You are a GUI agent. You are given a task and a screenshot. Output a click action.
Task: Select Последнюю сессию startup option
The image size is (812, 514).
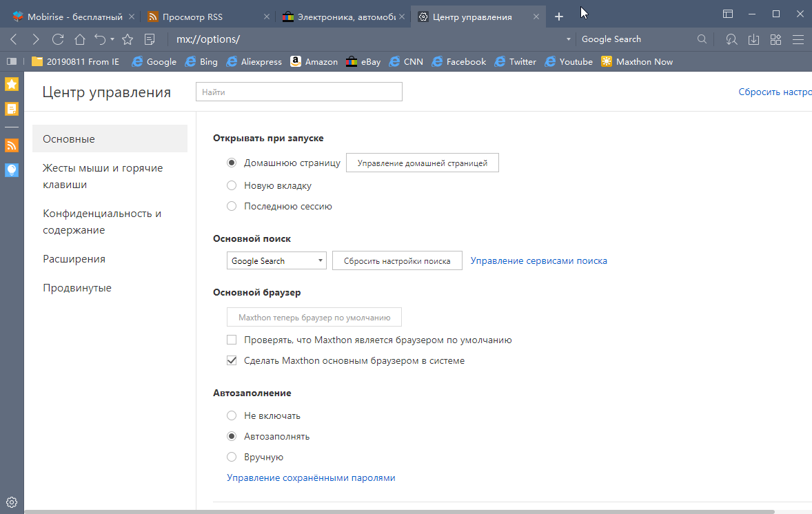point(232,206)
